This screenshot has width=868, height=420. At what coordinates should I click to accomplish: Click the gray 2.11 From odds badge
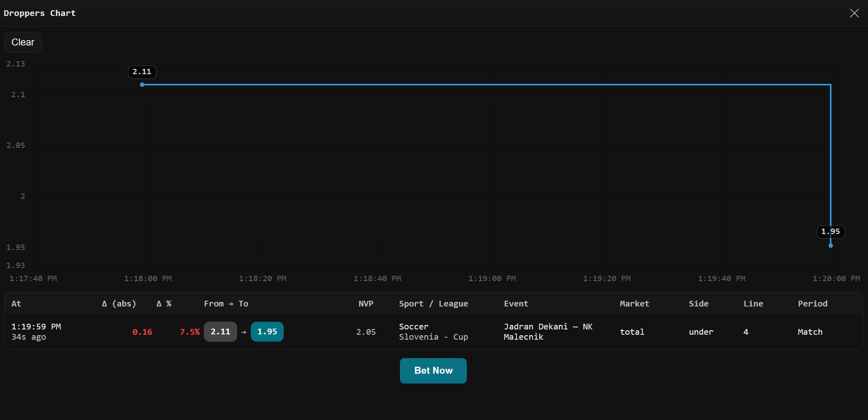point(220,331)
